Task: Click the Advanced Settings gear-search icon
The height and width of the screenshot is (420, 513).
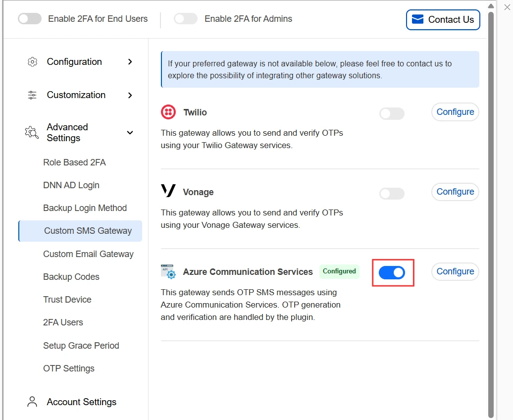Action: 32,132
